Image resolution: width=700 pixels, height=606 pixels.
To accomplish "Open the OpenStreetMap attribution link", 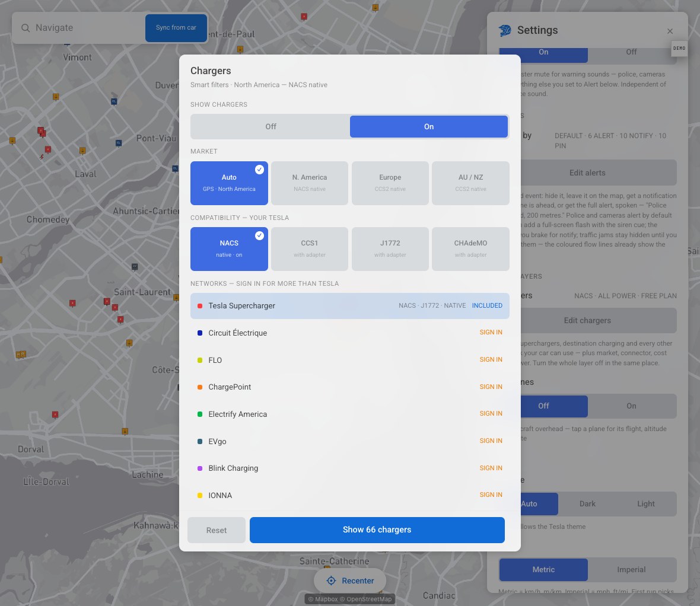I will tap(365, 599).
